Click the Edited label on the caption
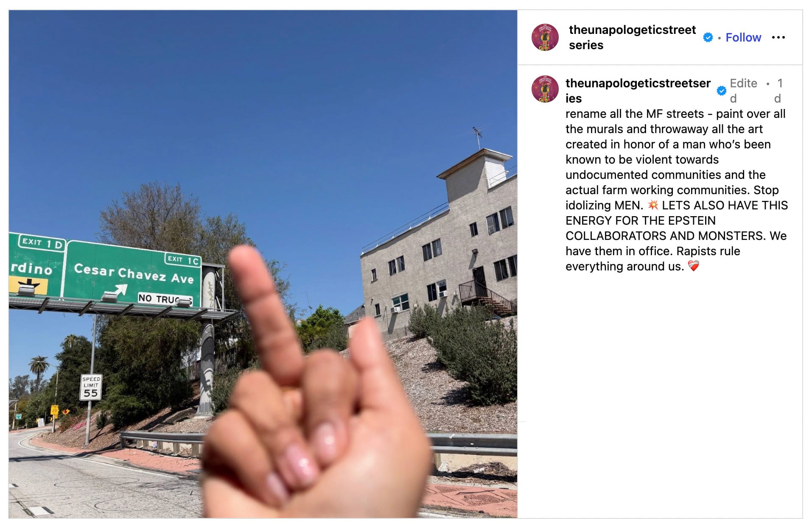This screenshot has width=812, height=529. pyautogui.click(x=743, y=91)
